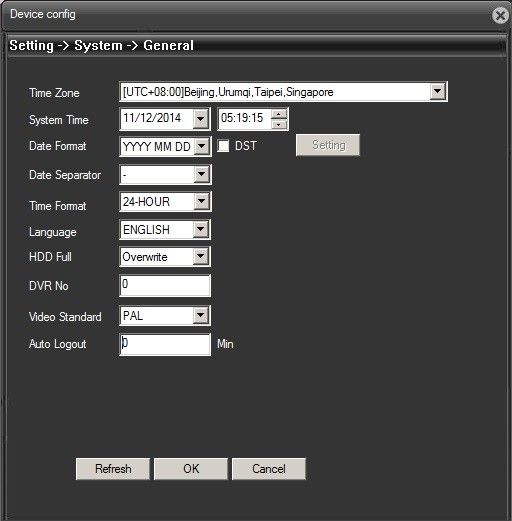Open the Date Format dropdown
Image resolution: width=512 pixels, height=521 pixels.
coord(201,146)
